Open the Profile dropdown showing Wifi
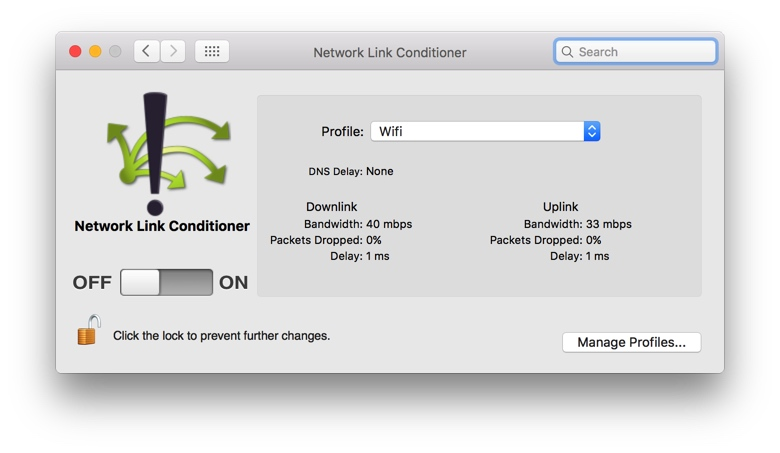Viewport: 780px width, 453px height. pos(485,131)
